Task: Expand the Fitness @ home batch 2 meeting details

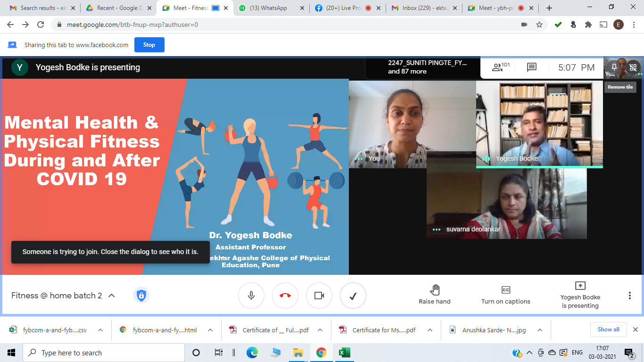Action: coord(111,296)
